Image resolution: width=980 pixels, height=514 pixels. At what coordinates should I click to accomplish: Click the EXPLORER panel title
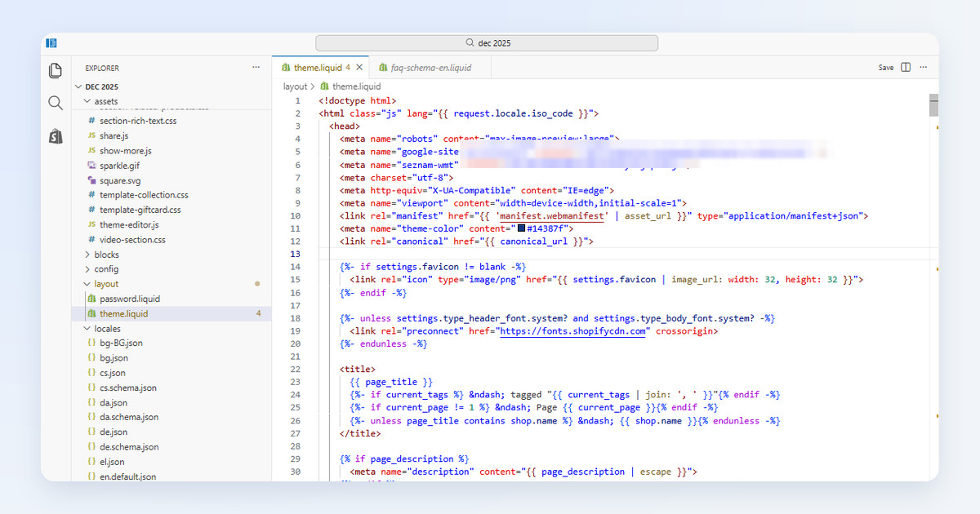pyautogui.click(x=102, y=69)
